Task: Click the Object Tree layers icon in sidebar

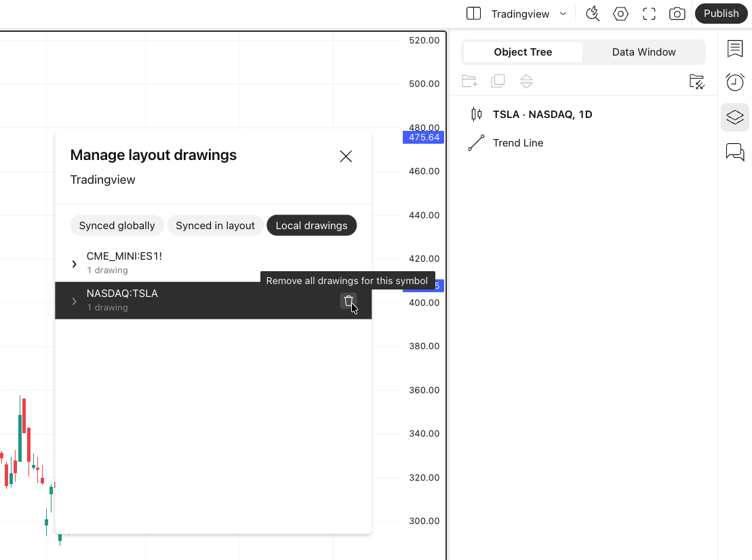Action: [x=734, y=117]
